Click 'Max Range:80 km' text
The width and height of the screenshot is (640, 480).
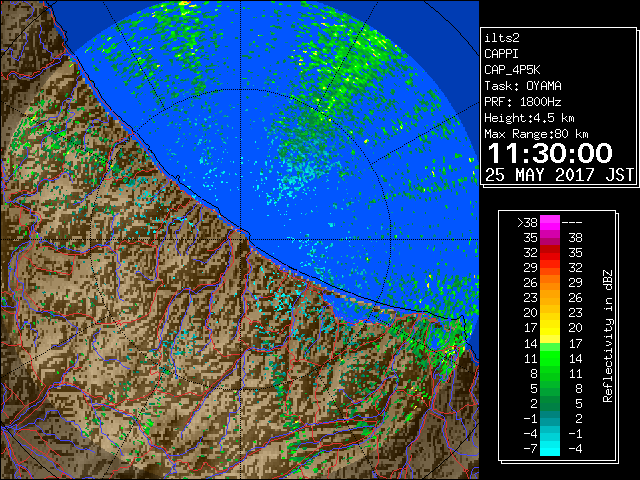tap(536, 134)
